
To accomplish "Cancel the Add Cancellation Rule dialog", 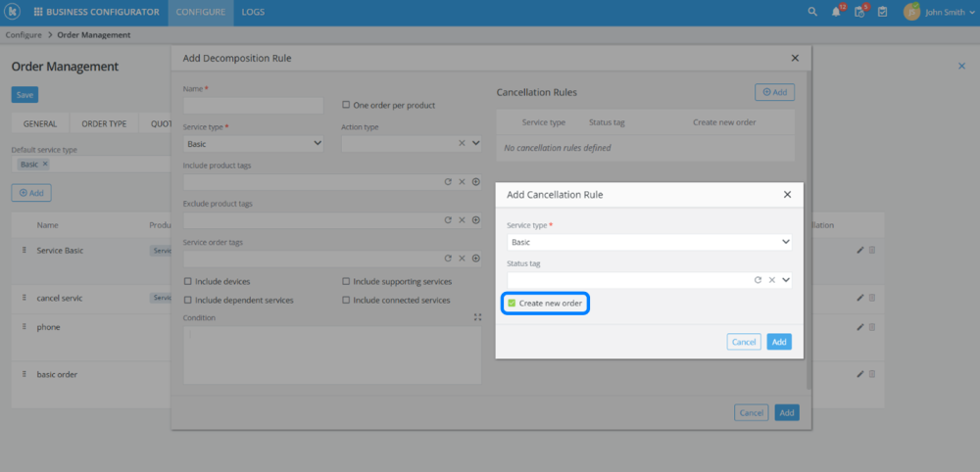I will pos(744,342).
